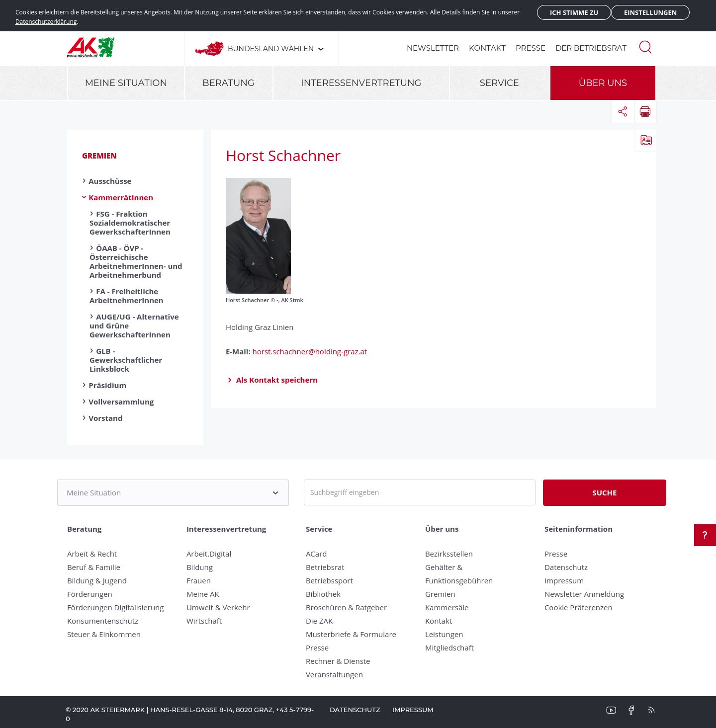Open the search magnifier icon

(x=645, y=47)
